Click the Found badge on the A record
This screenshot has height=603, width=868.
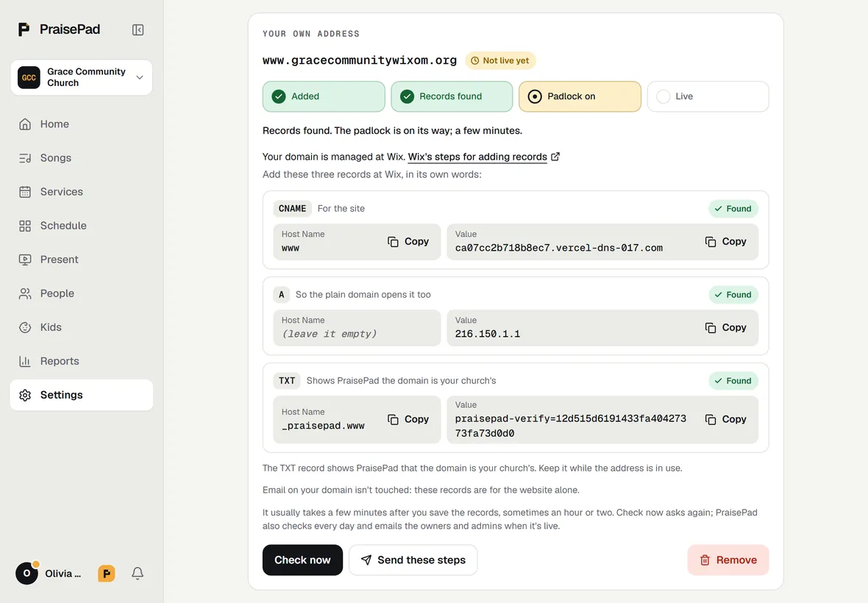pyautogui.click(x=733, y=295)
